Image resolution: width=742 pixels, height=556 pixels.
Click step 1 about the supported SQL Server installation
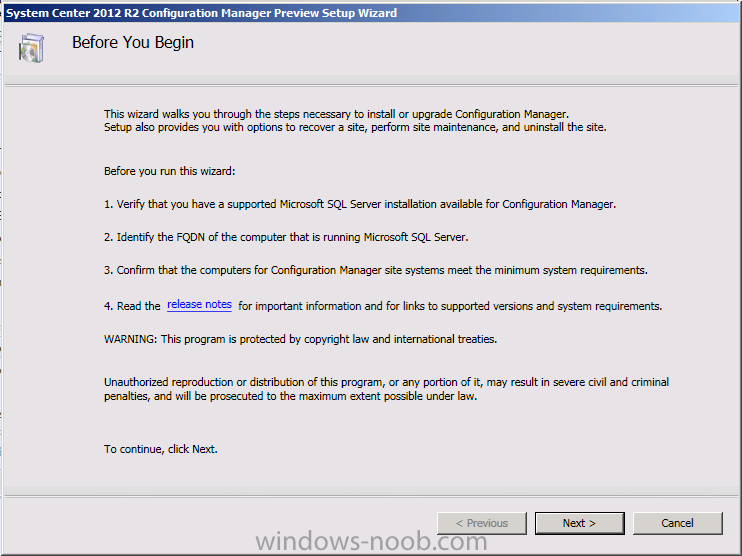tap(360, 204)
